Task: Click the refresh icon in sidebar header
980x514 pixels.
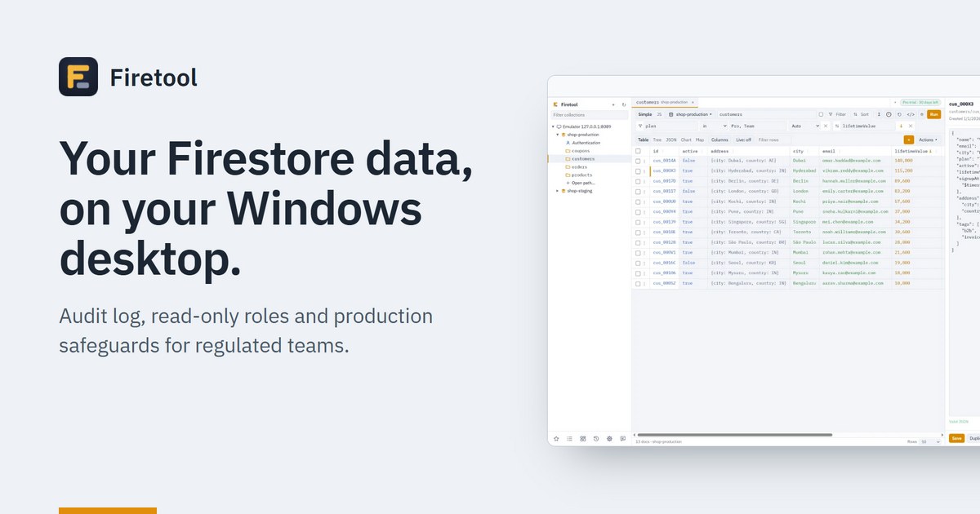Action: [x=624, y=104]
